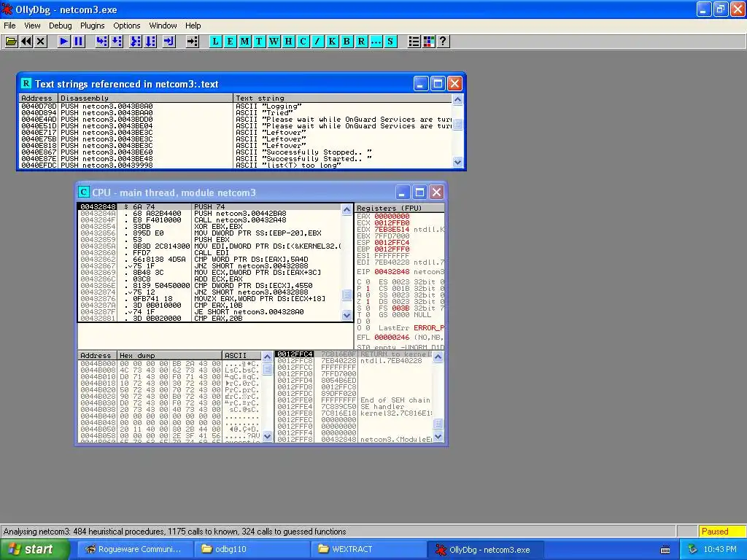The image size is (747, 560).
Task: Click the Help question mark icon
Action: tap(443, 42)
